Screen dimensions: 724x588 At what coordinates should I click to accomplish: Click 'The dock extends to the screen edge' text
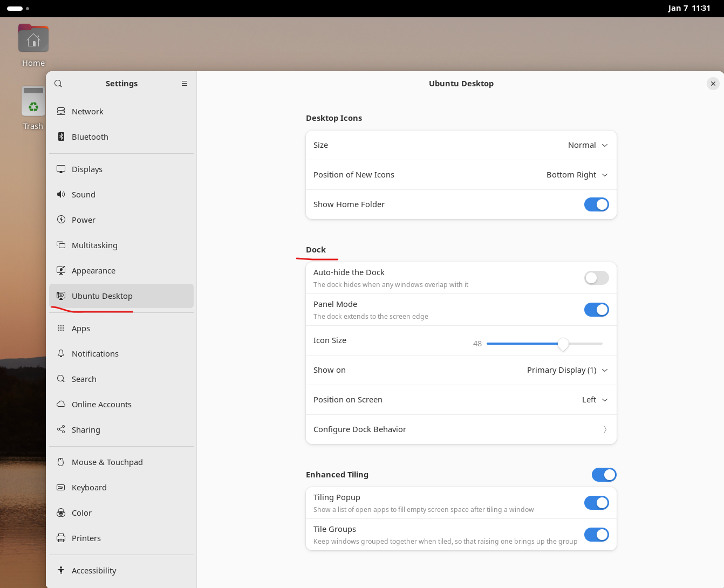371,317
